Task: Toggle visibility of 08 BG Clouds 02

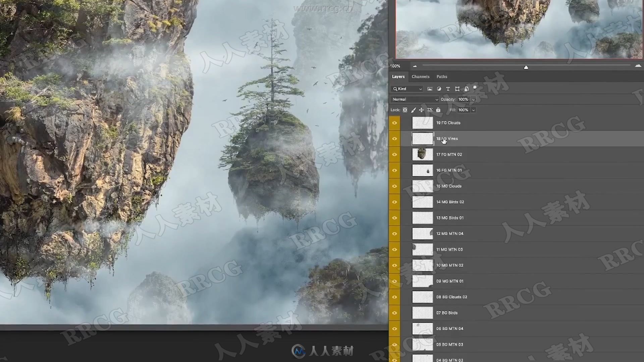Action: [x=394, y=297]
